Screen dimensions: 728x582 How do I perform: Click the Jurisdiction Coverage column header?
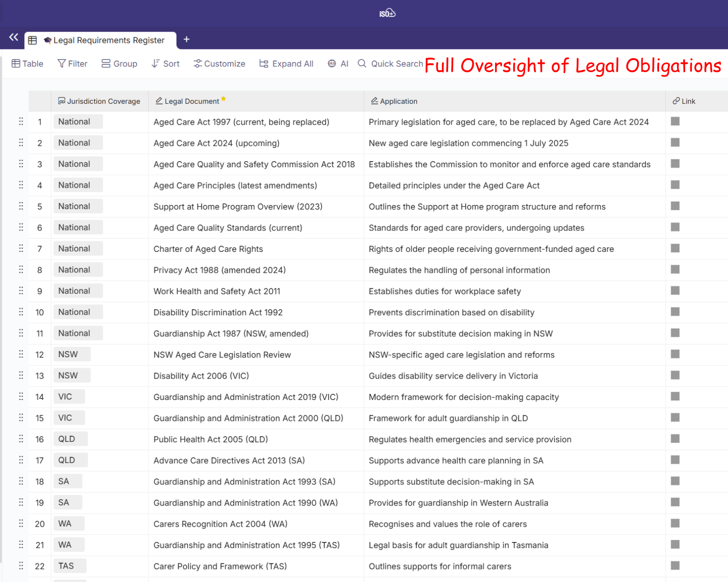point(99,101)
